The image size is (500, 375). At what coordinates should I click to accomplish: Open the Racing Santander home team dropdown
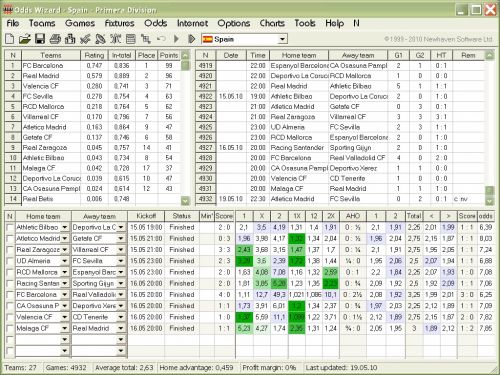click(65, 284)
